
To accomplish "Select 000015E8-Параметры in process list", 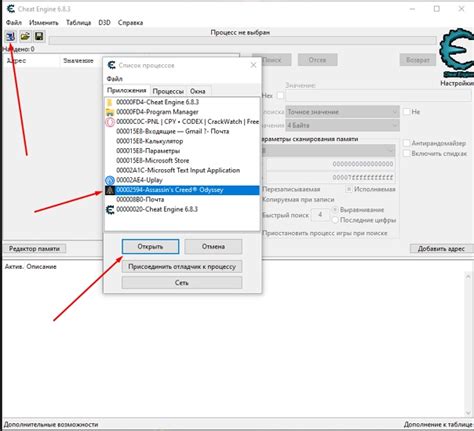I will [182, 151].
